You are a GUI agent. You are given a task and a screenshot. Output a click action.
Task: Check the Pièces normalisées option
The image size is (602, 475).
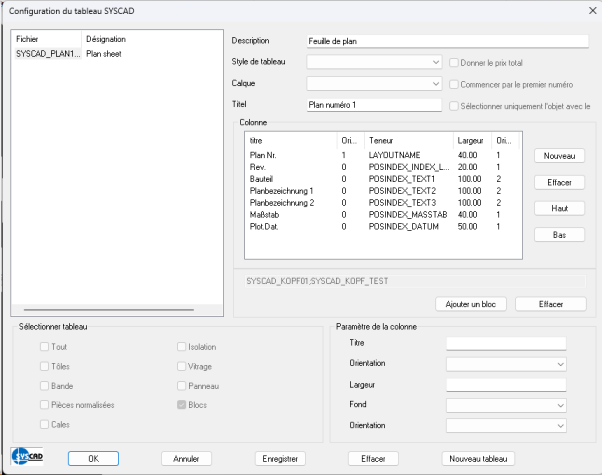point(45,405)
